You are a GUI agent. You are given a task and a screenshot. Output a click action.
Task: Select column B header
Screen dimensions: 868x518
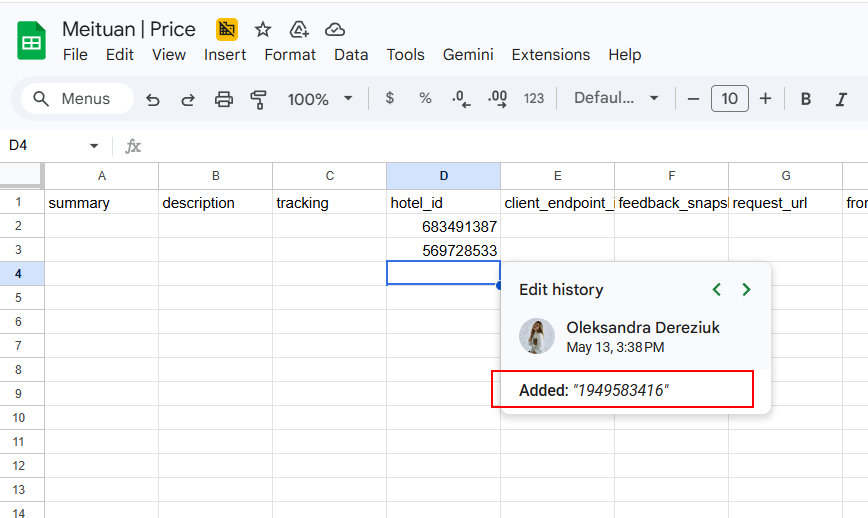click(x=216, y=176)
